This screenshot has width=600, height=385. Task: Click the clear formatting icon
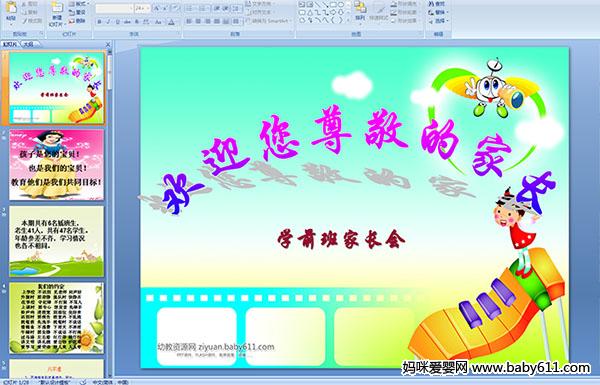tap(176, 8)
